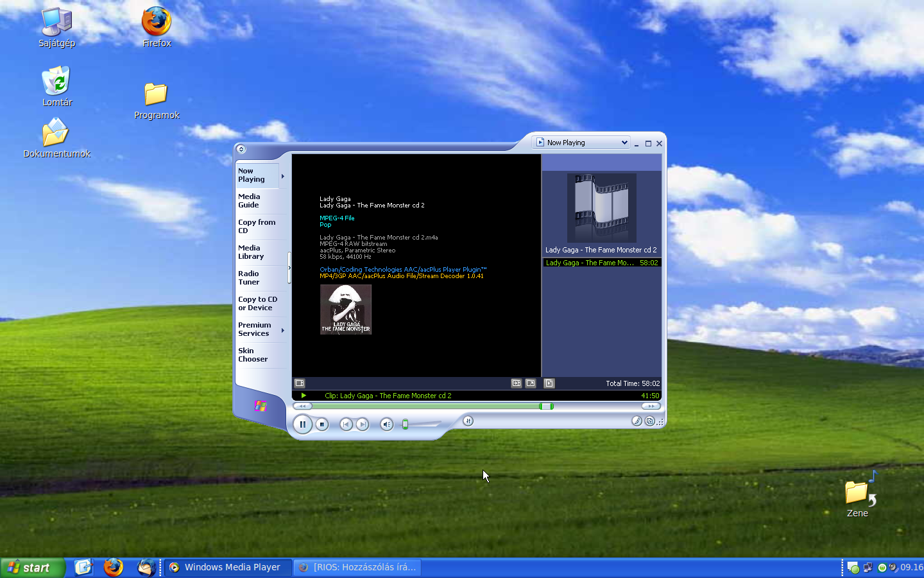Toggle the taskbar hide/show panel icon
The width and height of the screenshot is (924, 578).
pyautogui.click(x=300, y=383)
